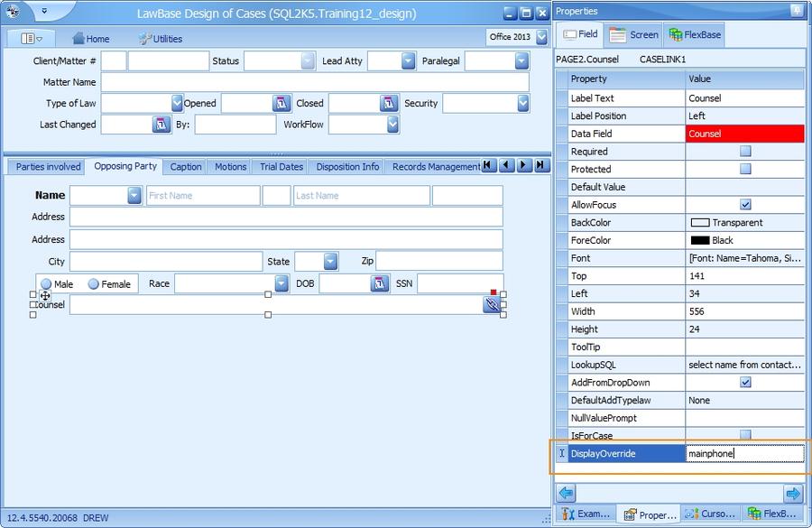This screenshot has width=812, height=528.
Task: Click the LawBase application logo icon
Action: click(x=13, y=12)
